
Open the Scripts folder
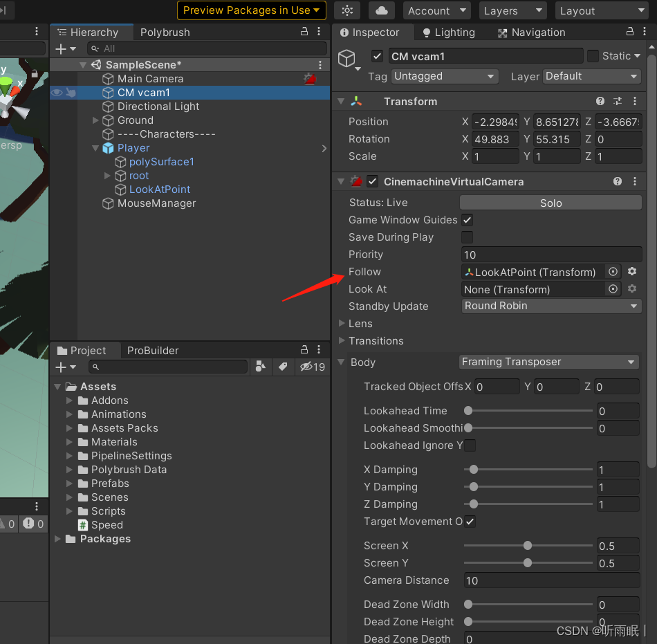108,510
